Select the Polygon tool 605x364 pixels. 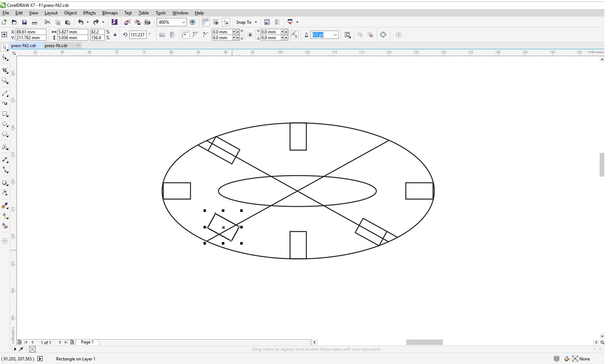tap(5, 134)
